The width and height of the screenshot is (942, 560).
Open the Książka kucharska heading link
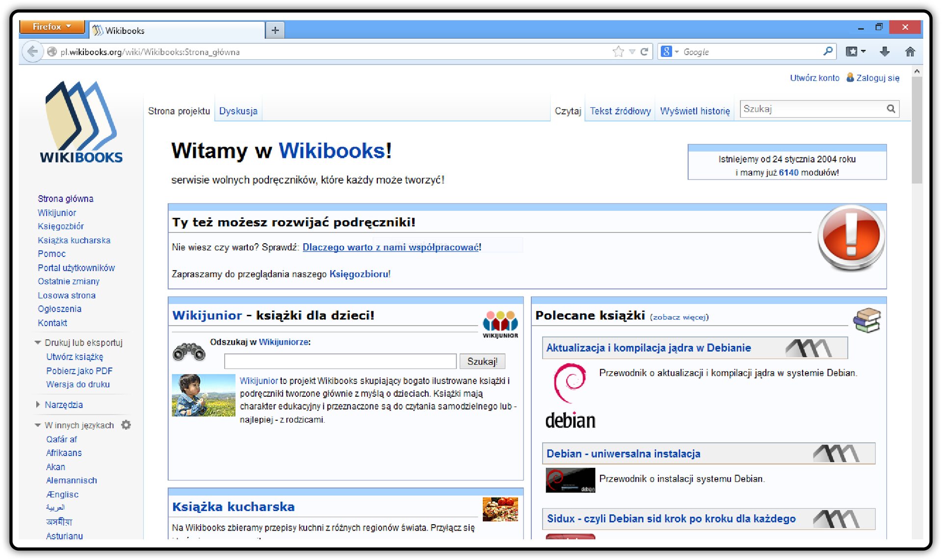(234, 507)
